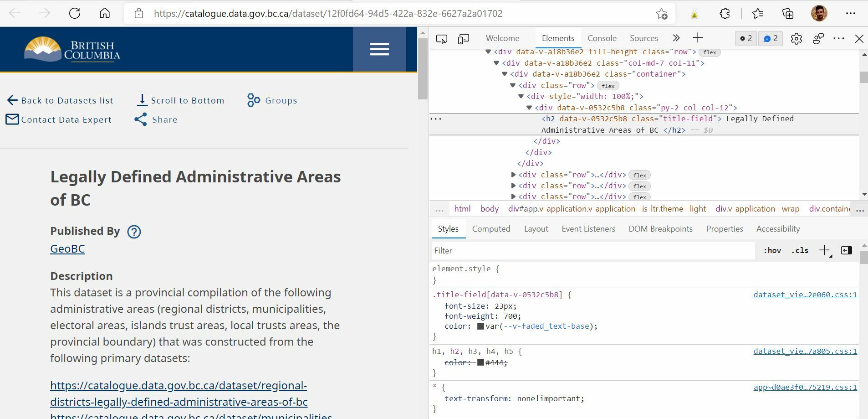Click the issues count badge
This screenshot has width=868, height=419.
[x=771, y=39]
